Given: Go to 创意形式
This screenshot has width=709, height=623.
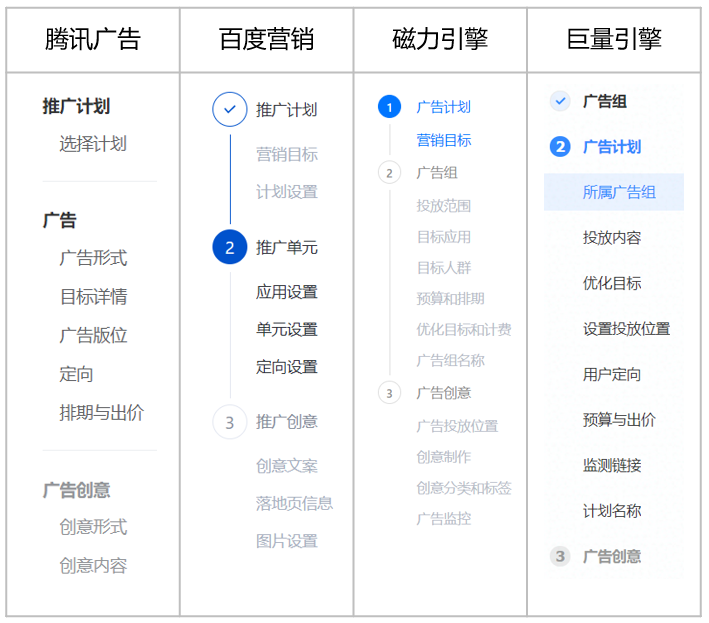Looking at the screenshot, I should (93, 527).
